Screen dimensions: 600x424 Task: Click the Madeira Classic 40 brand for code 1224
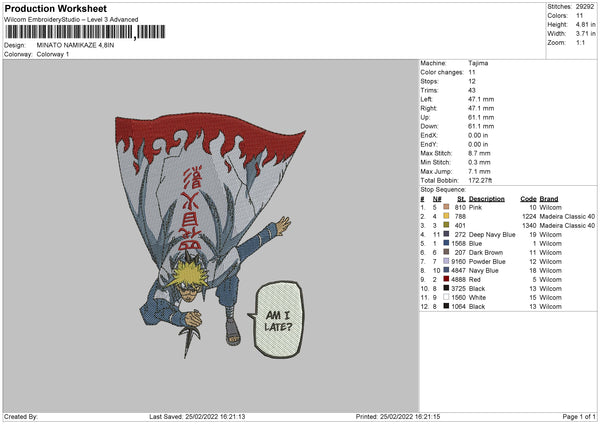(x=567, y=216)
